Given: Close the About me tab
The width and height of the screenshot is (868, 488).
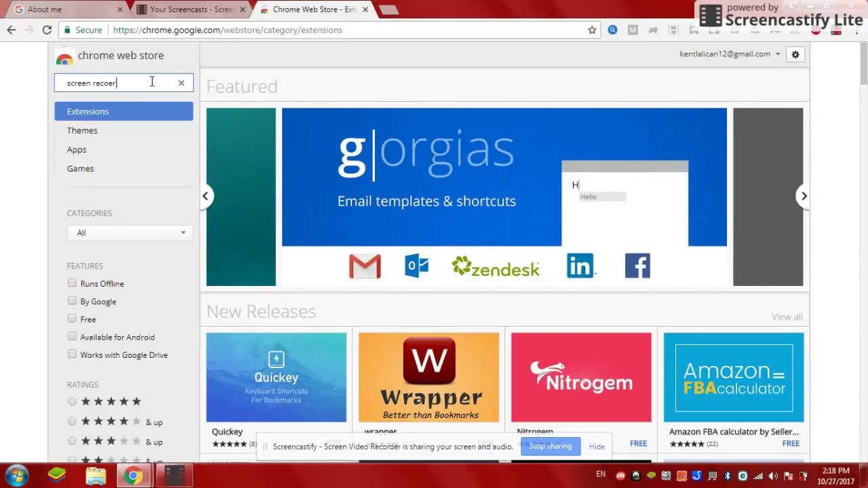Looking at the screenshot, I should [x=120, y=9].
